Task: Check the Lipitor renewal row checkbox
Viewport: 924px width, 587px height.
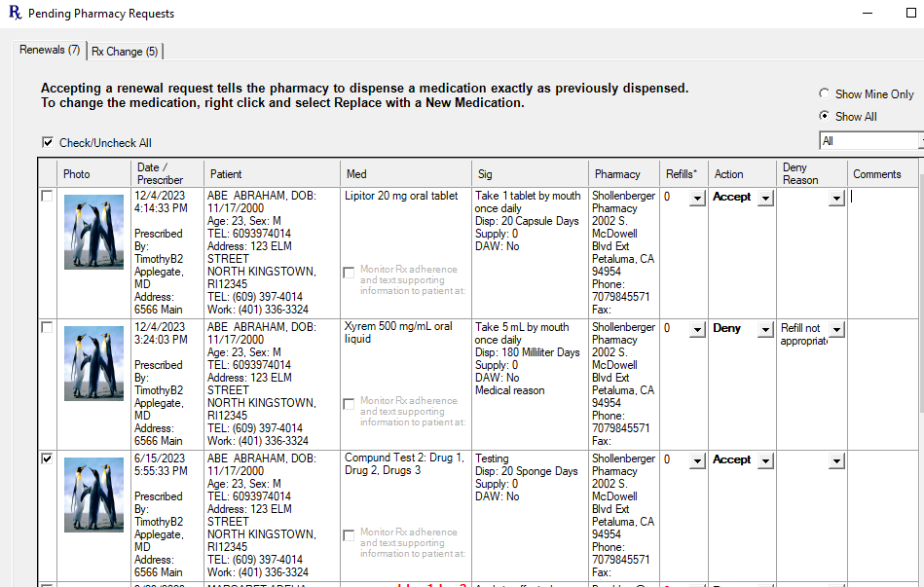Action: pyautogui.click(x=47, y=197)
